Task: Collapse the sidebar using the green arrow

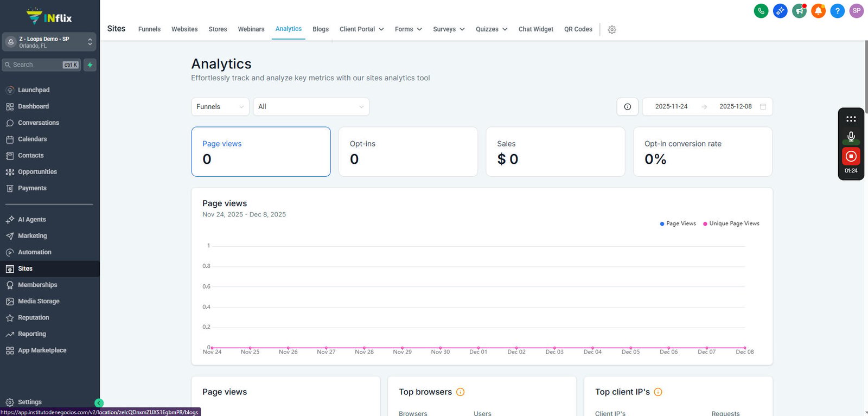Action: [x=99, y=403]
